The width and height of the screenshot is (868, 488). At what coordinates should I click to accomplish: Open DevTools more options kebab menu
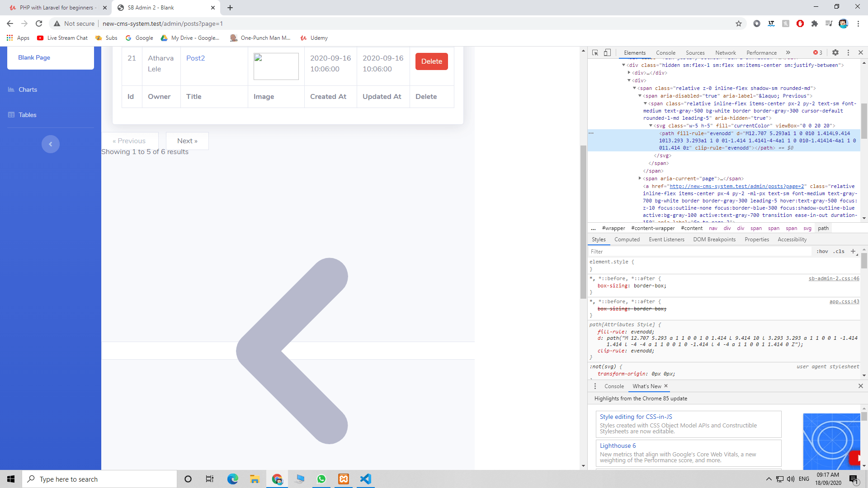coord(848,52)
